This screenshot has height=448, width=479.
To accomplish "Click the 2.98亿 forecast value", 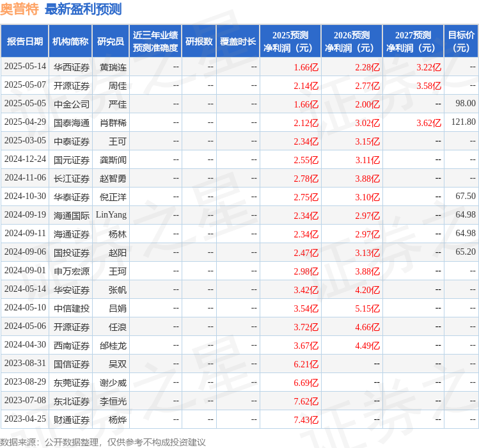I will pos(306,271).
